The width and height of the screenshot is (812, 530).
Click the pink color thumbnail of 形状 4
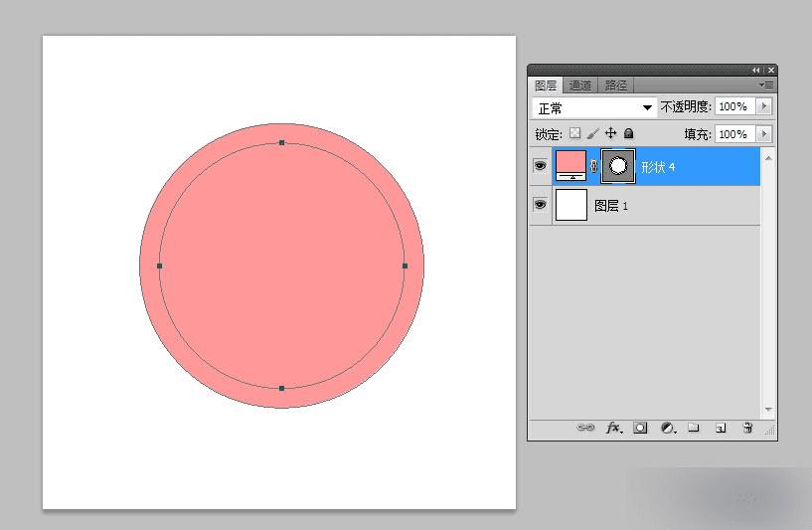click(570, 166)
